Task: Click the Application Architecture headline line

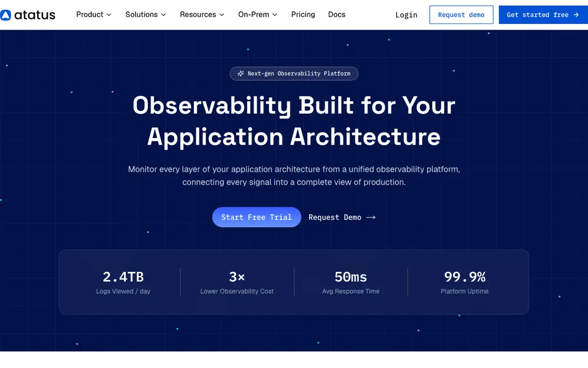Action: click(x=294, y=136)
